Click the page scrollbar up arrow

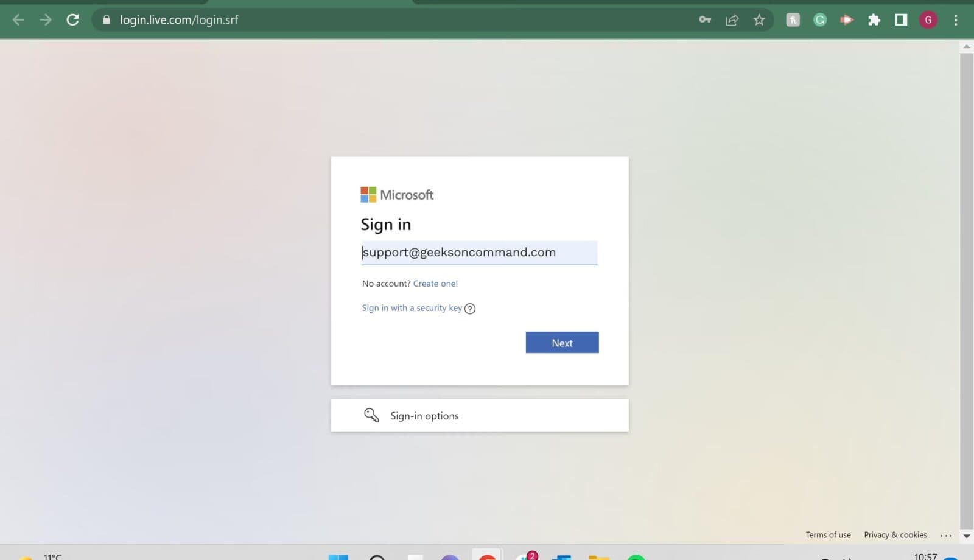pyautogui.click(x=966, y=46)
